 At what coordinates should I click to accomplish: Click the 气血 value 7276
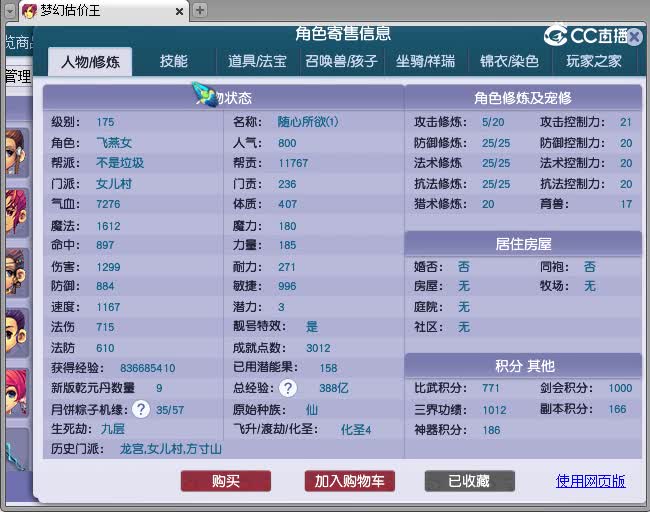pos(108,204)
